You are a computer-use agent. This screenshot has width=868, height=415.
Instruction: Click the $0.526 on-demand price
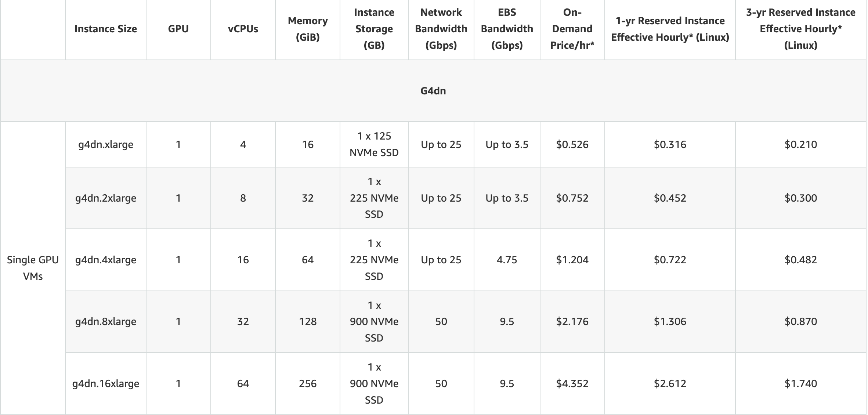tap(572, 144)
